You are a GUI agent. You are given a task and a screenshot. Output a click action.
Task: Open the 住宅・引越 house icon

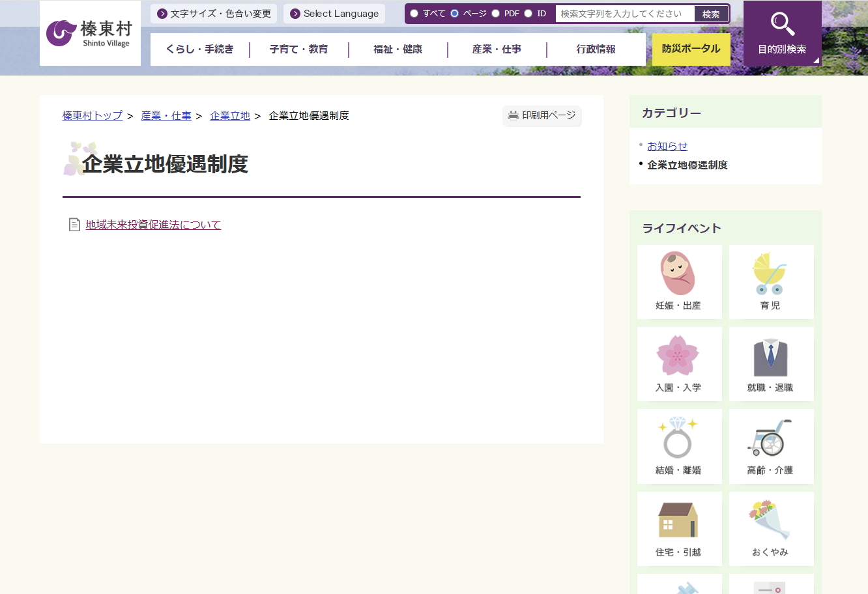click(679, 528)
